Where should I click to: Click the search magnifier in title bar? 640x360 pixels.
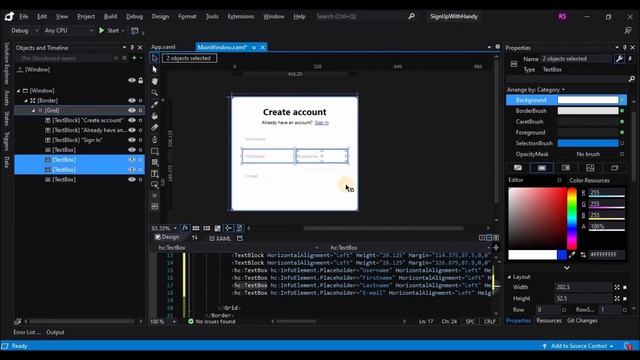click(411, 16)
